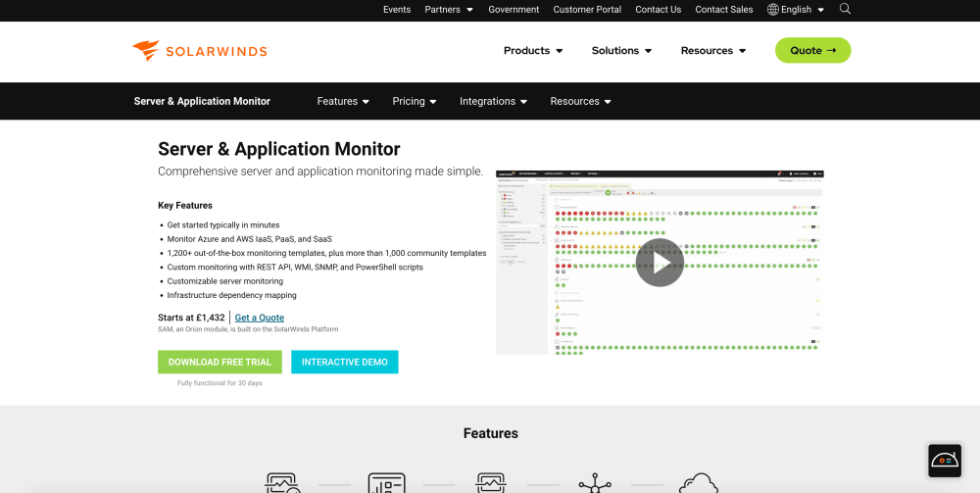Open the Contact Us page
980x493 pixels.
(659, 10)
